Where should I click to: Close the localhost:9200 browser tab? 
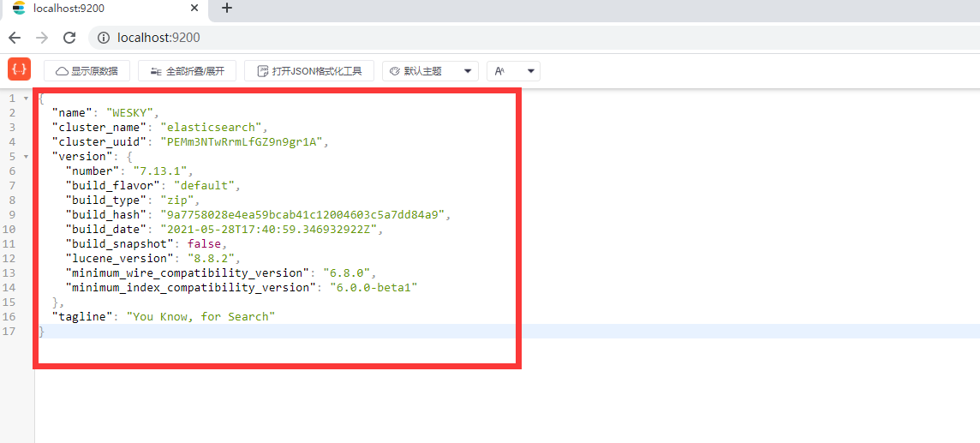pos(194,8)
